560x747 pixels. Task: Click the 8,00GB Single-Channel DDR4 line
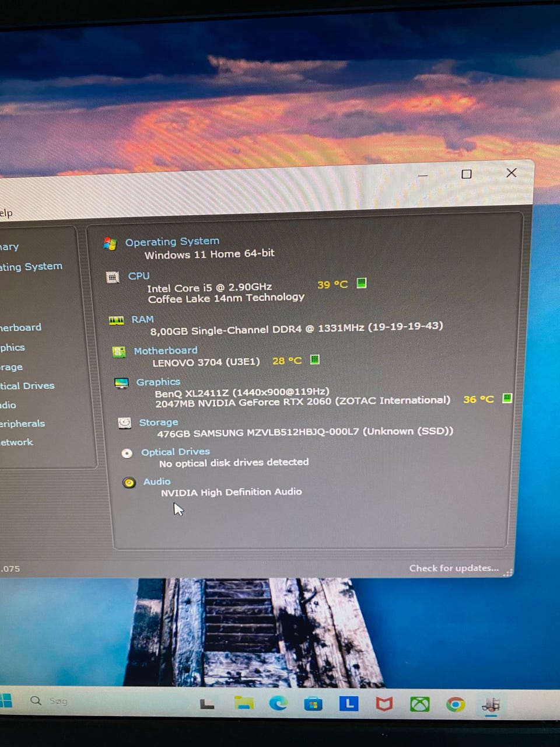coord(296,328)
